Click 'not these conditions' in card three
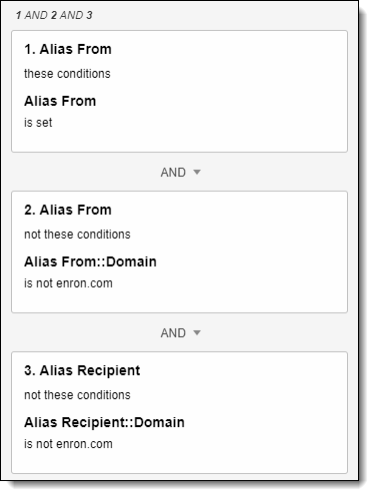The height and width of the screenshot is (496, 374). [77, 395]
